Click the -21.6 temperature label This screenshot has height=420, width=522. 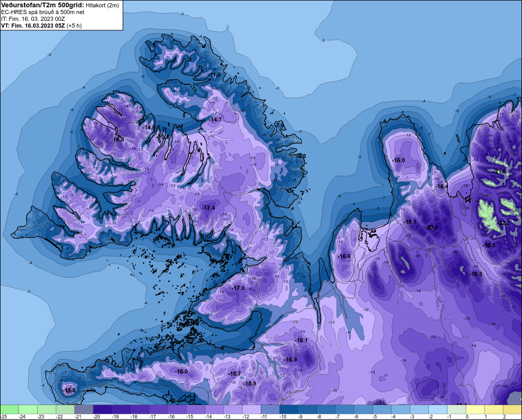pos(501,172)
